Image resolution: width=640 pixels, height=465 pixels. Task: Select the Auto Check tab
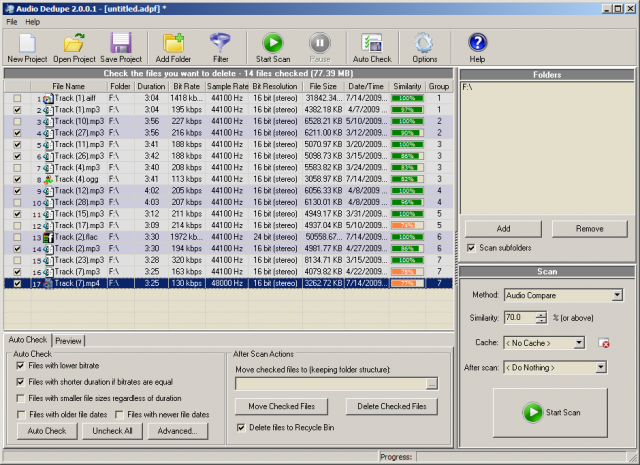tap(27, 340)
